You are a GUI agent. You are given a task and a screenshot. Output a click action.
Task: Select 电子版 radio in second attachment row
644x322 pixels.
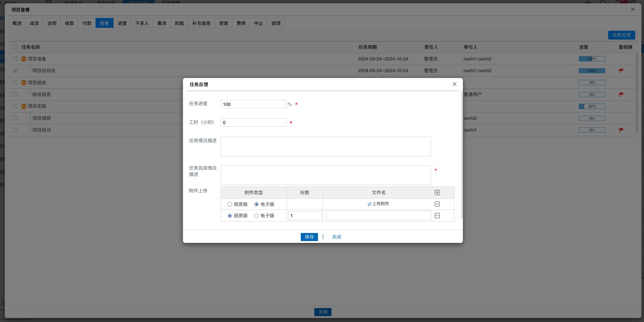coord(257,216)
